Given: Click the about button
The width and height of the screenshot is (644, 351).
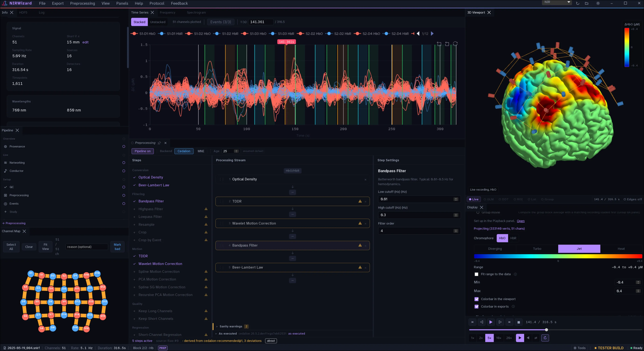Looking at the screenshot, I should click(271, 341).
